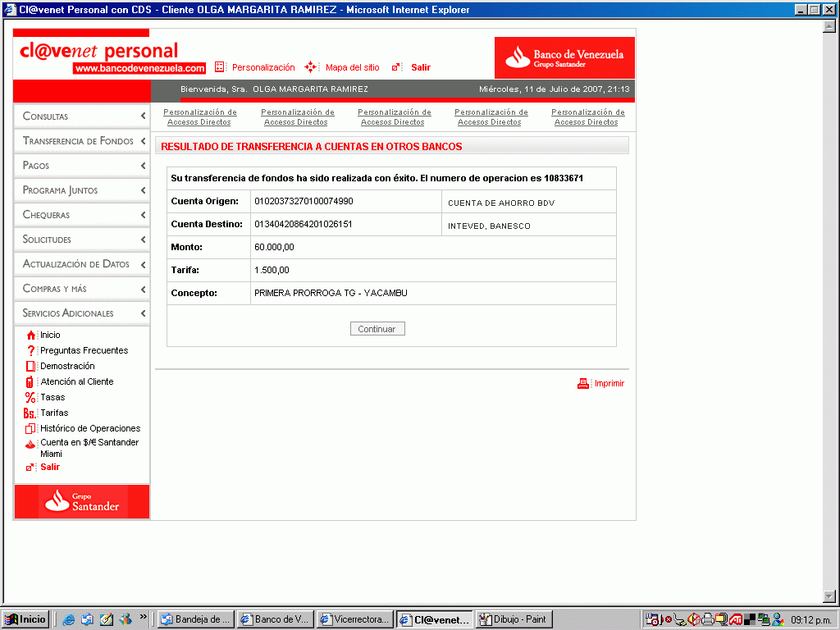840x630 pixels.
Task: Click the Atención al Cliente phone icon
Action: tap(30, 382)
